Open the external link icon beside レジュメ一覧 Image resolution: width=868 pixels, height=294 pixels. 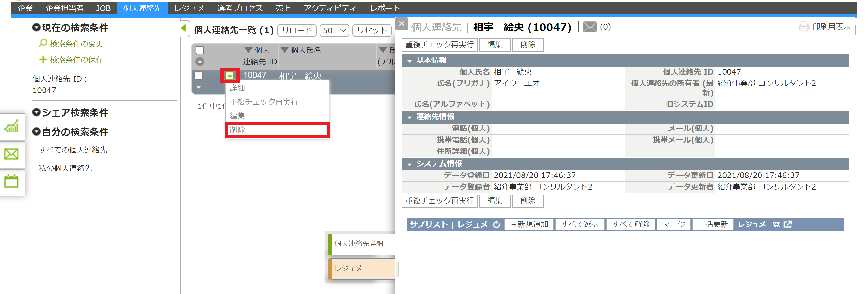click(788, 224)
